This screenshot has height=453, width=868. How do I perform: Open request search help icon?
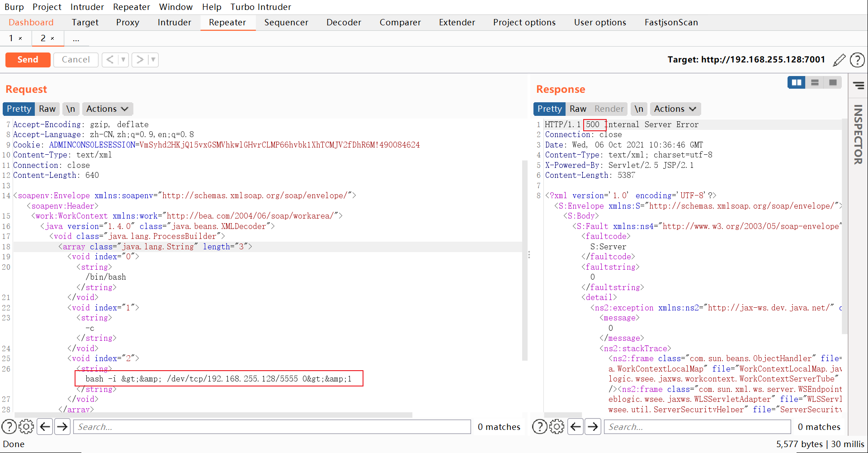pyautogui.click(x=9, y=426)
